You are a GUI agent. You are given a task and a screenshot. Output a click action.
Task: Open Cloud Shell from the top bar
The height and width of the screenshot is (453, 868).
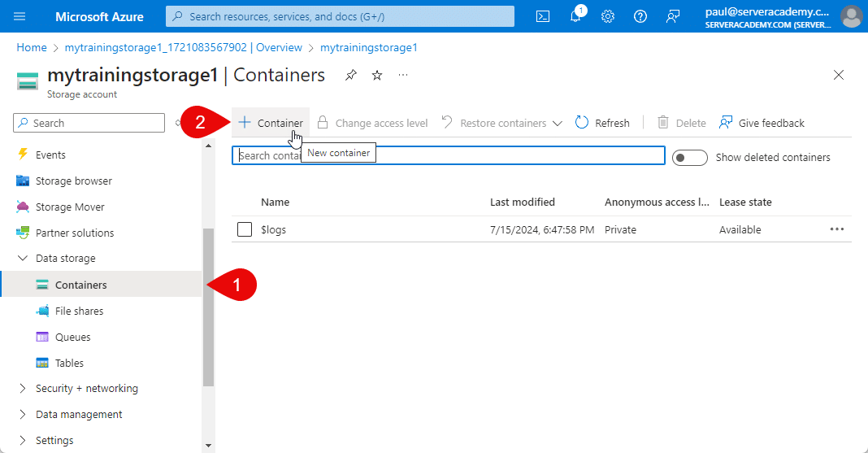pos(543,16)
